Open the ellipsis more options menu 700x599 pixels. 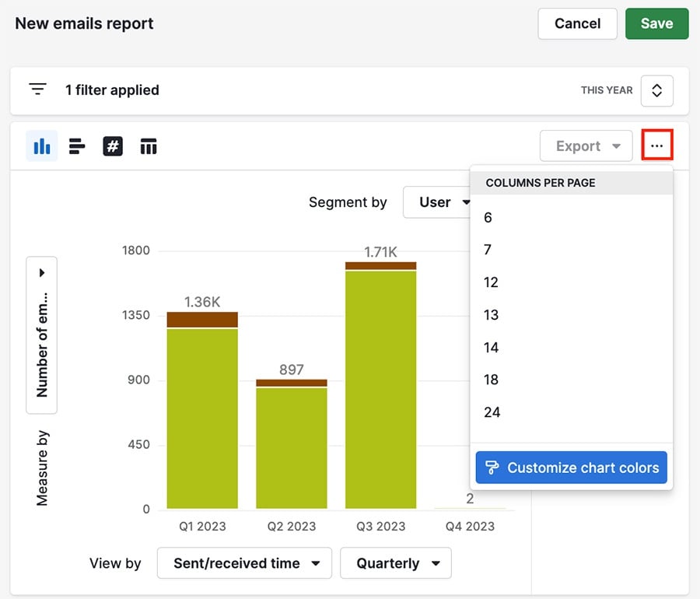point(657,145)
